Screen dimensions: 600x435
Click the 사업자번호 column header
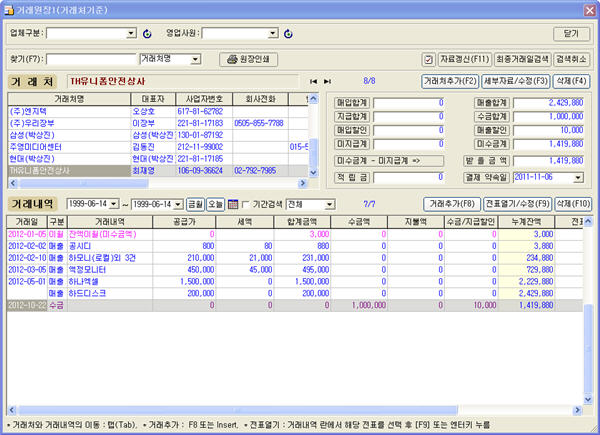[x=204, y=99]
